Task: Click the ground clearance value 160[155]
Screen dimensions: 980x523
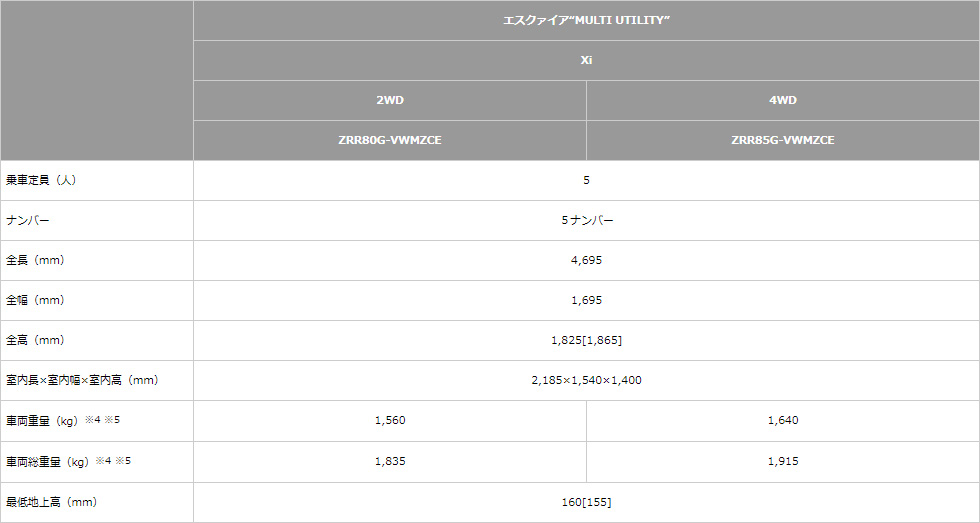Action: [586, 502]
